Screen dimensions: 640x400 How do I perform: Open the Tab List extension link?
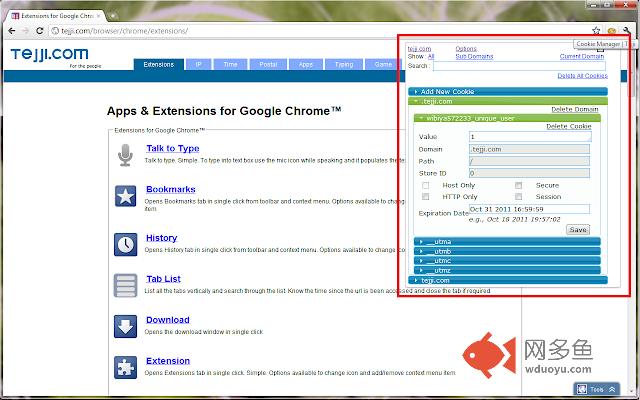click(x=163, y=279)
